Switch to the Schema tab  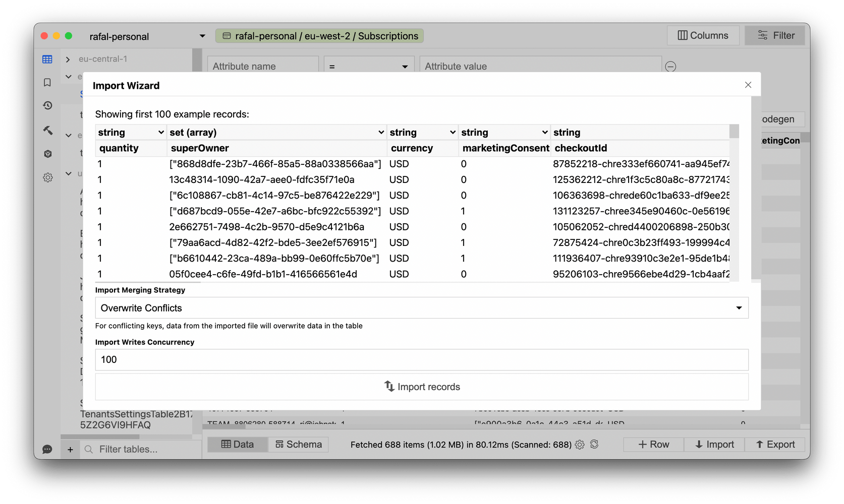pyautogui.click(x=298, y=444)
